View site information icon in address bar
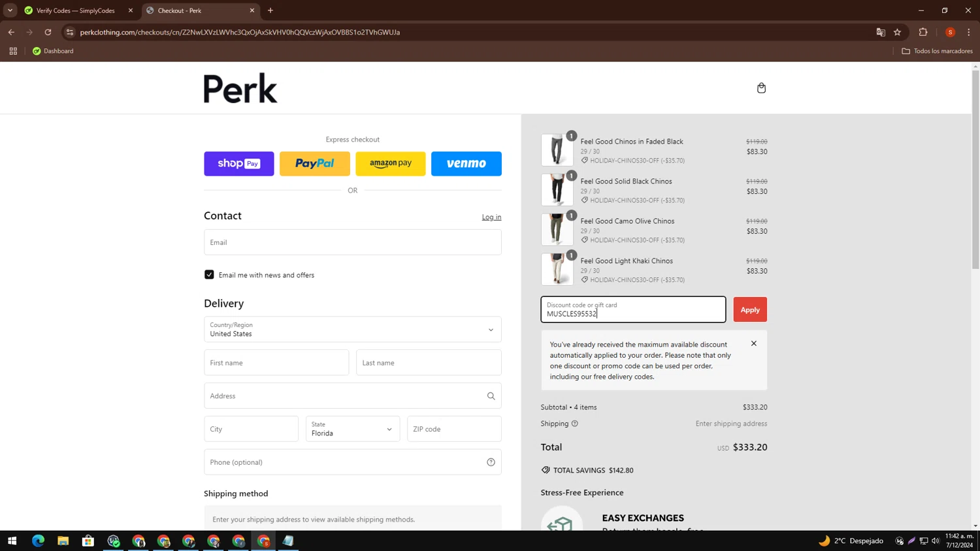 (x=70, y=32)
